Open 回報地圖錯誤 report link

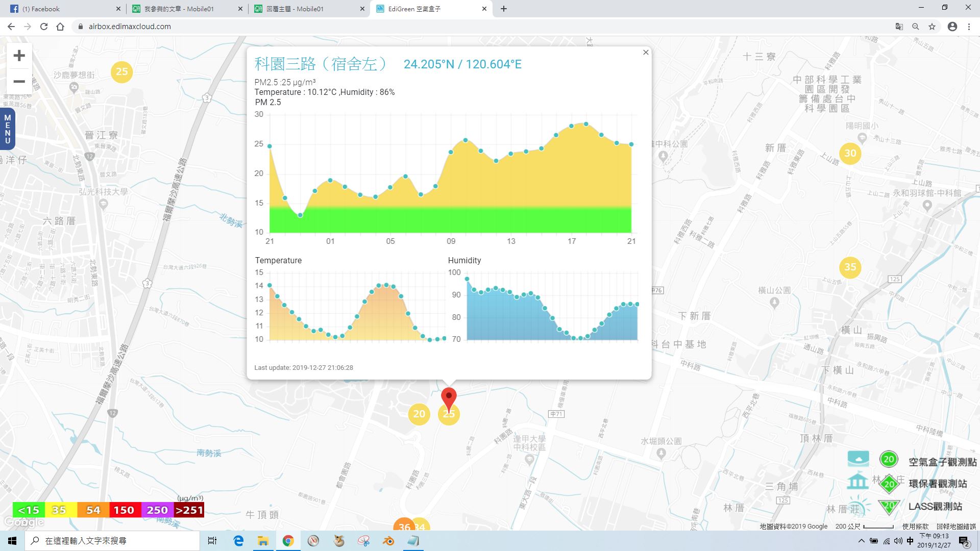coord(956,527)
